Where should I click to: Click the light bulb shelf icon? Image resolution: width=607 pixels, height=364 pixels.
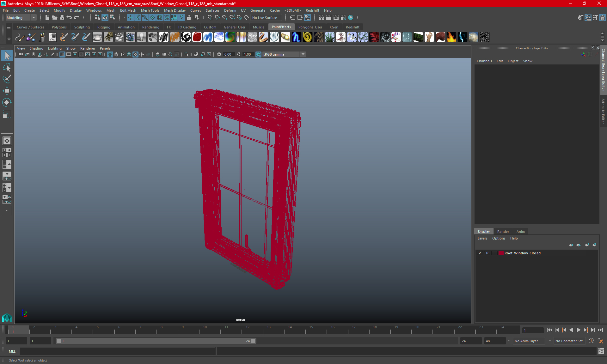[x=141, y=37]
